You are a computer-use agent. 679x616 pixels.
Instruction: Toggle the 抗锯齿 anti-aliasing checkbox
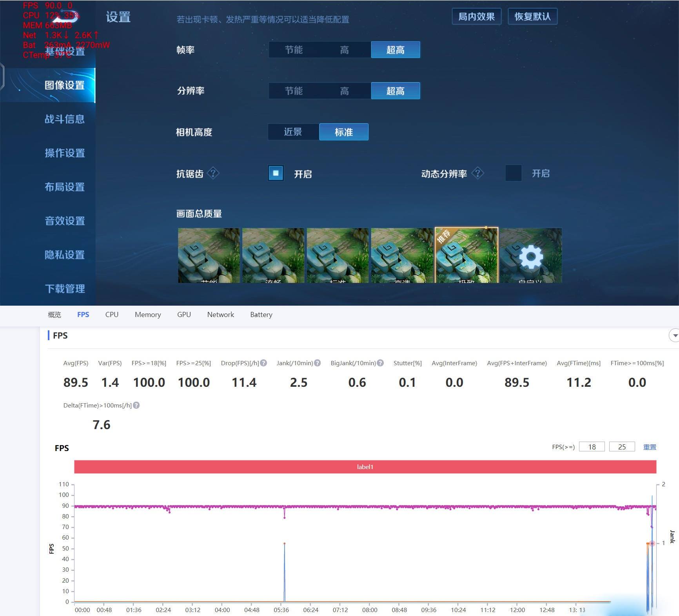coord(276,173)
